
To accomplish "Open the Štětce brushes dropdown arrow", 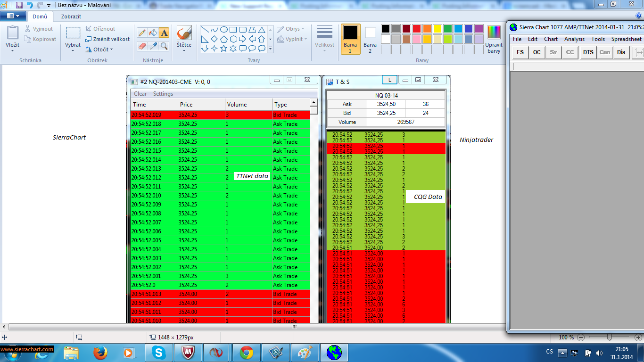I will pyautogui.click(x=184, y=50).
